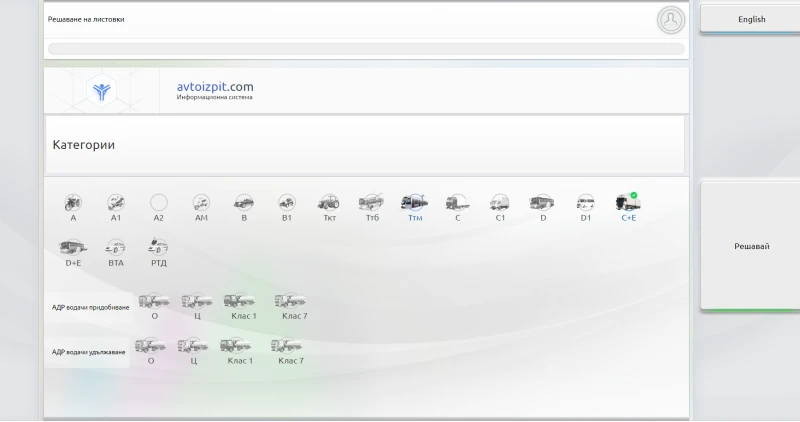Click the progress bar under Решаване на листовки
This screenshot has height=422, width=800.
pos(366,48)
